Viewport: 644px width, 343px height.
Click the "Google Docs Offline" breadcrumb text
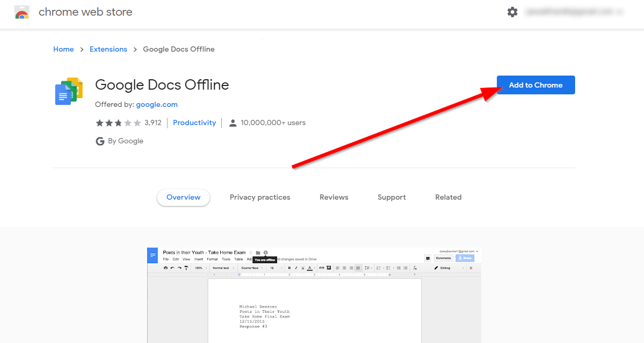[x=179, y=49]
